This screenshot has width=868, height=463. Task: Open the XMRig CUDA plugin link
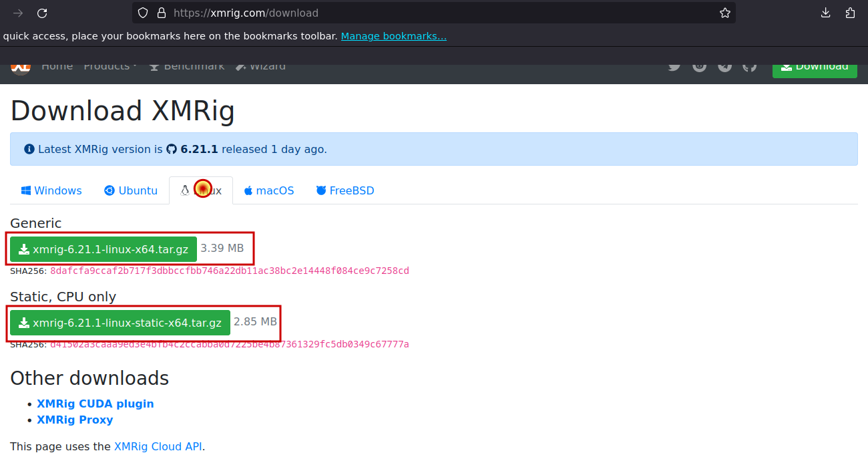[x=95, y=404]
